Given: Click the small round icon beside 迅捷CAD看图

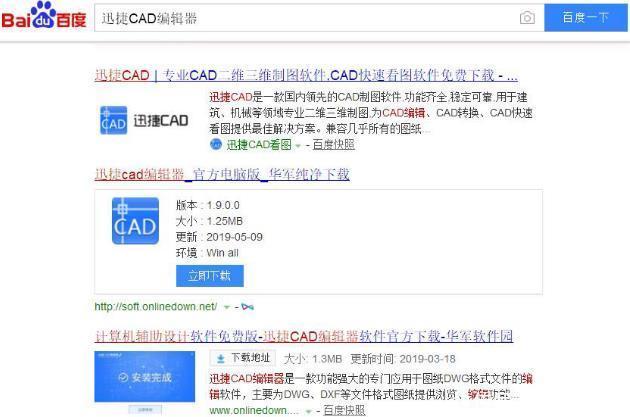Looking at the screenshot, I should coord(216,144).
